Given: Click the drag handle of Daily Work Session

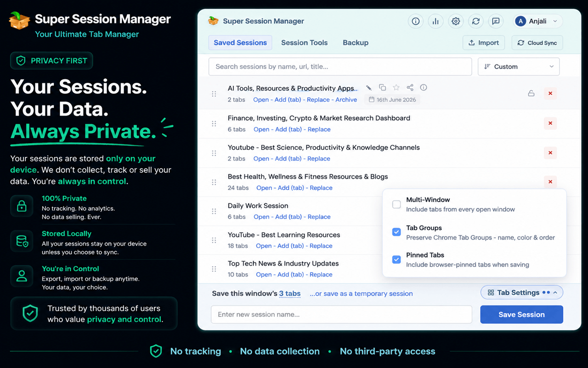Looking at the screenshot, I should pyautogui.click(x=214, y=211).
